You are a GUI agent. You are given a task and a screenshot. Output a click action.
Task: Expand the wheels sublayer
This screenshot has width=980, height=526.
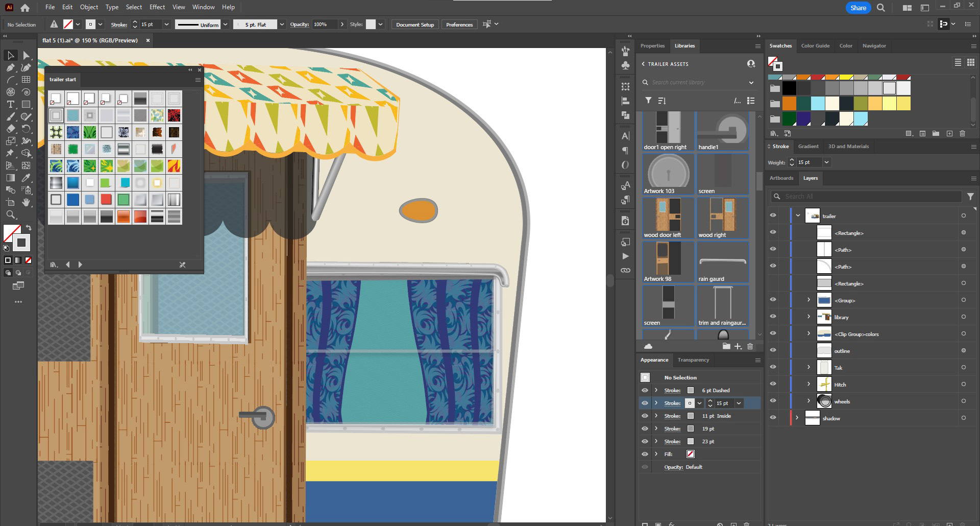click(808, 401)
